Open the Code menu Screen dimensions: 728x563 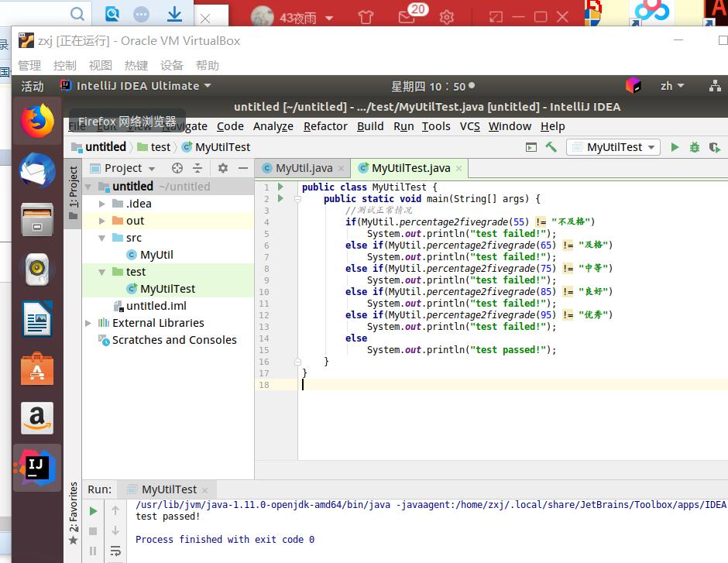pos(230,126)
